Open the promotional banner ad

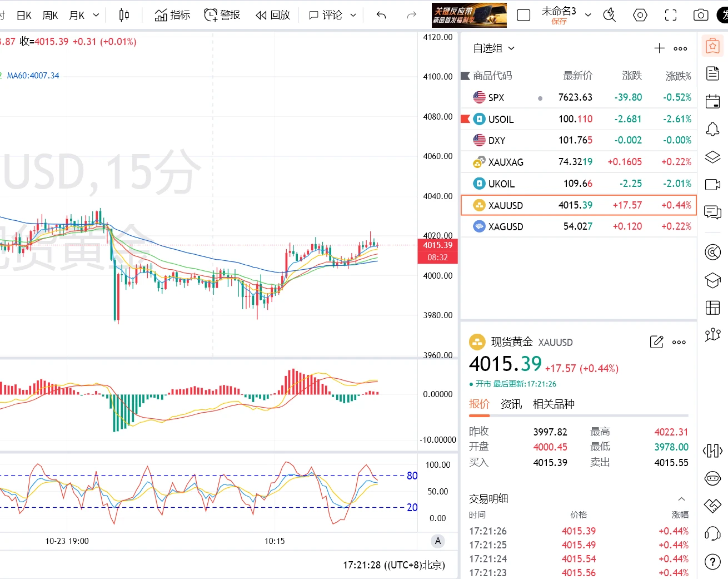tap(469, 15)
